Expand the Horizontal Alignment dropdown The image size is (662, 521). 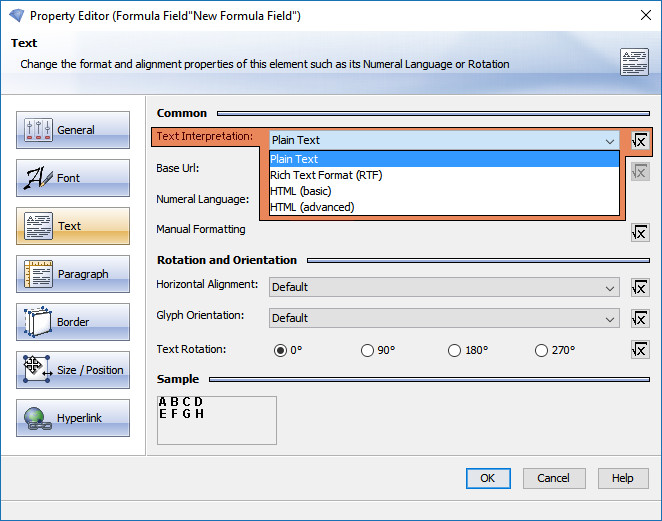pos(444,287)
